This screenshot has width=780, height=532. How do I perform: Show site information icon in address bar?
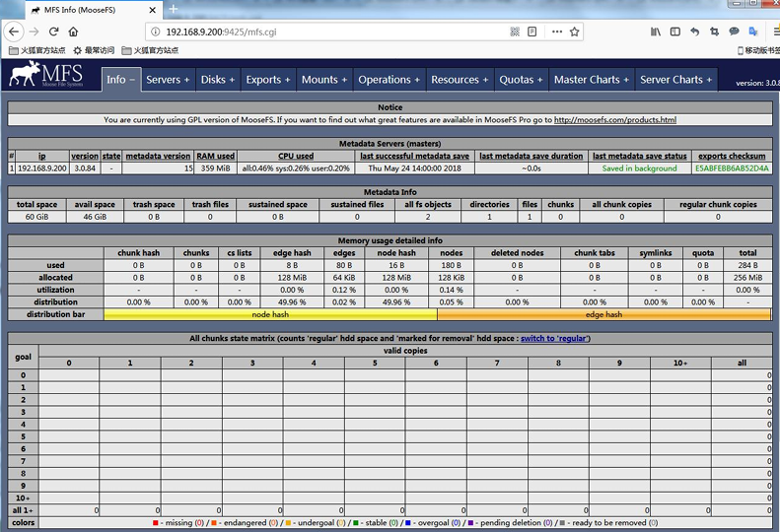[155, 32]
